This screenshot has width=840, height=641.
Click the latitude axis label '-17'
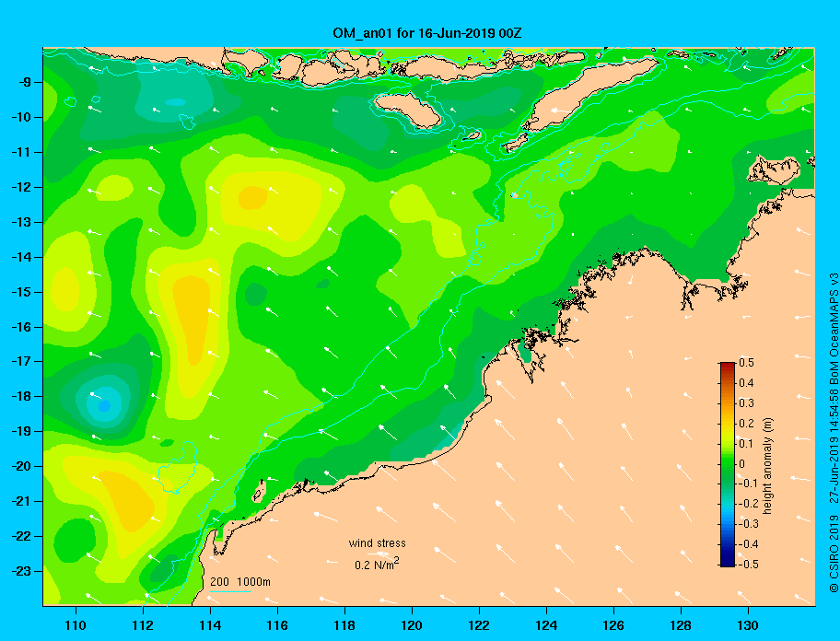(20, 361)
